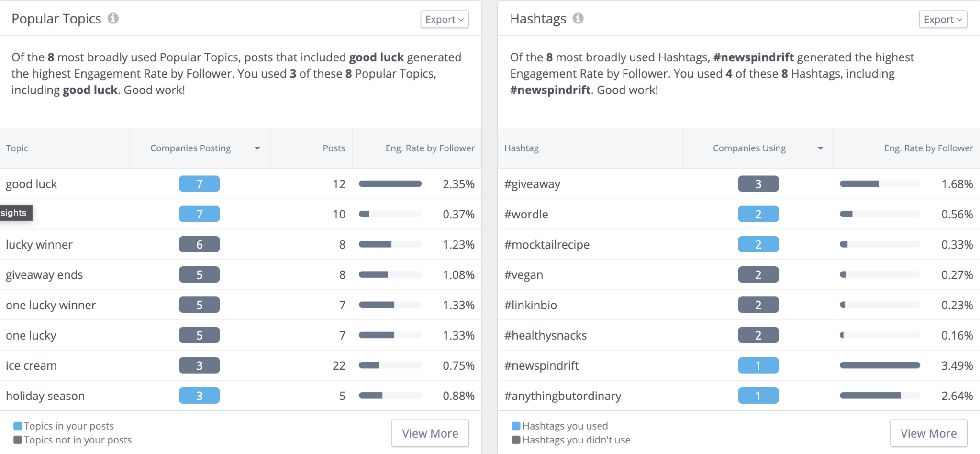This screenshot has height=454, width=980.
Task: Click View More under Hashtags
Action: pyautogui.click(x=928, y=433)
